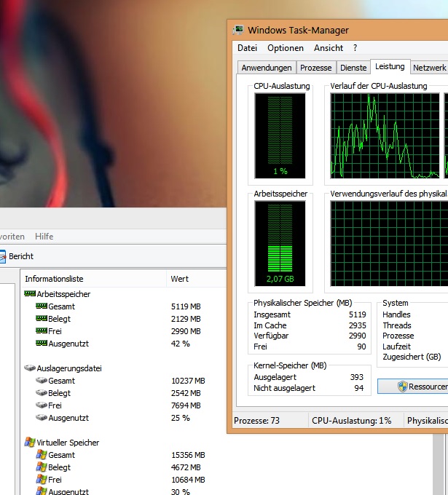Switch to the Anwendungen tab

click(x=267, y=68)
